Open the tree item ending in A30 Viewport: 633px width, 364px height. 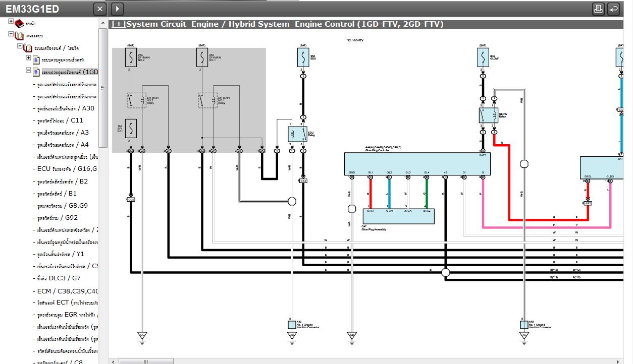[66, 108]
